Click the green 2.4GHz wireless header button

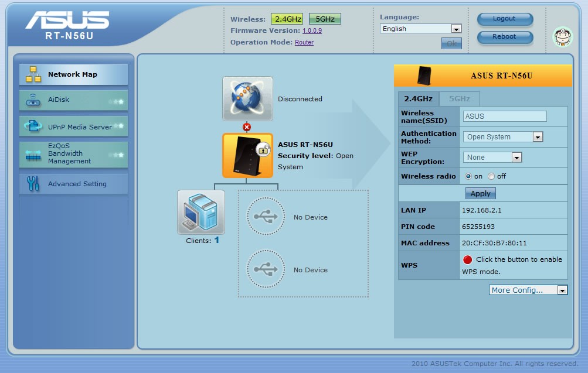click(x=287, y=19)
